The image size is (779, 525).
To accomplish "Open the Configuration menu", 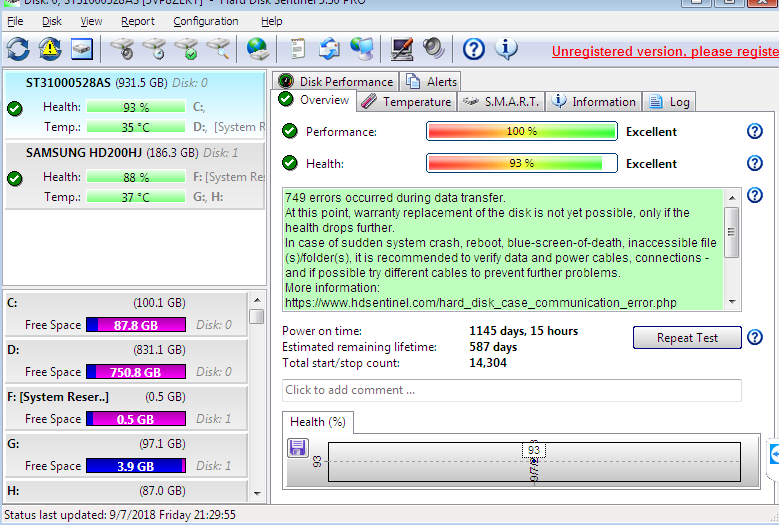I will click(x=205, y=21).
